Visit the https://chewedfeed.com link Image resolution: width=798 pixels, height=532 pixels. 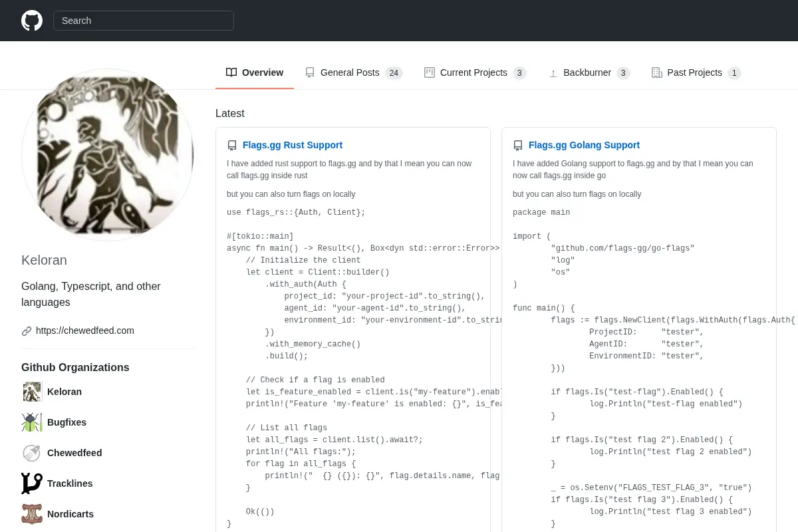pyautogui.click(x=85, y=331)
